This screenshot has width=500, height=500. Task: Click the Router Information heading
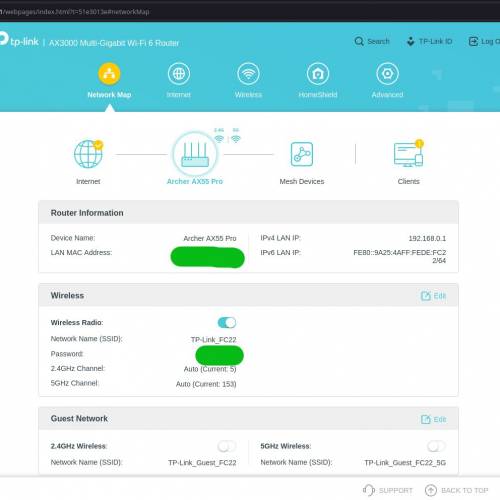[x=87, y=213]
